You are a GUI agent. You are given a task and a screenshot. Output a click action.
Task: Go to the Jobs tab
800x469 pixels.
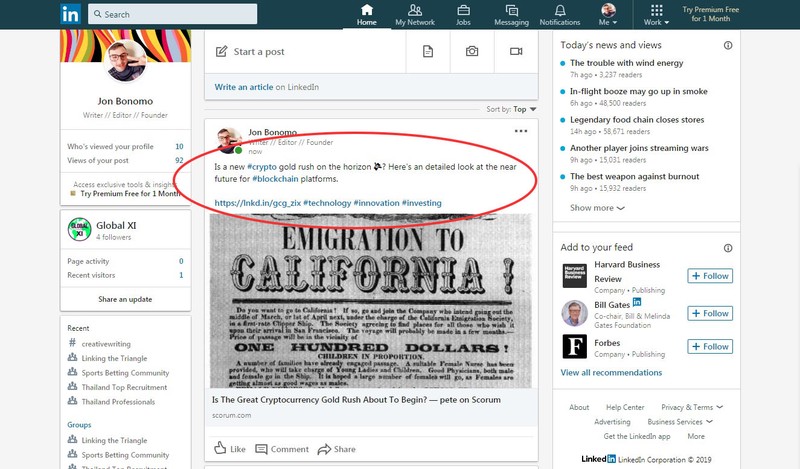463,15
